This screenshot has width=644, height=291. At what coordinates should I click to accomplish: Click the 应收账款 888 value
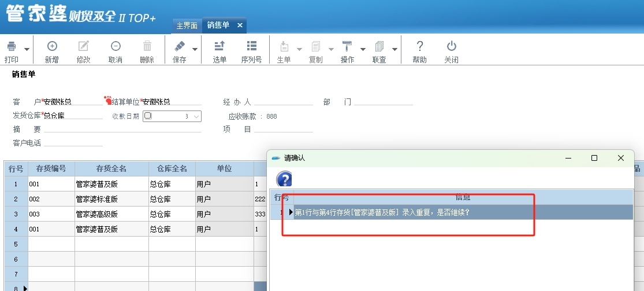coord(271,116)
